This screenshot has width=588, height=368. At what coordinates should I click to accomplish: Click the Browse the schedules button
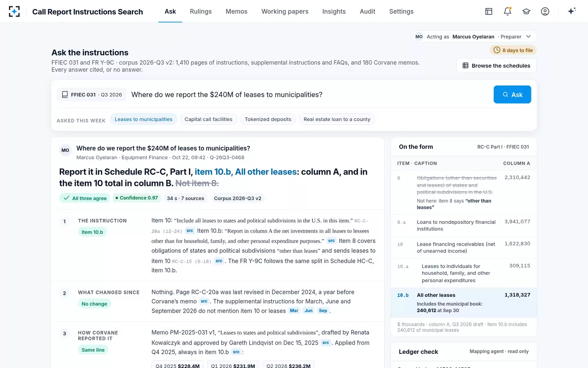click(496, 65)
